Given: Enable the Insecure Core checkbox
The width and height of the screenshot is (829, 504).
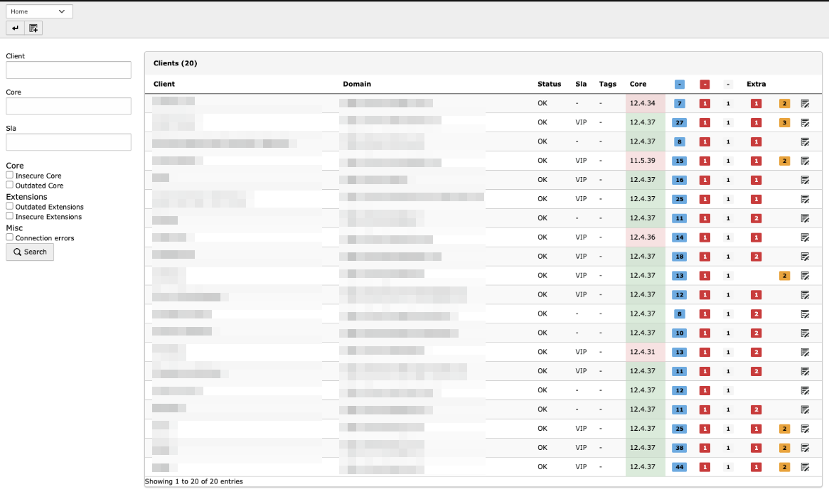Looking at the screenshot, I should point(10,175).
